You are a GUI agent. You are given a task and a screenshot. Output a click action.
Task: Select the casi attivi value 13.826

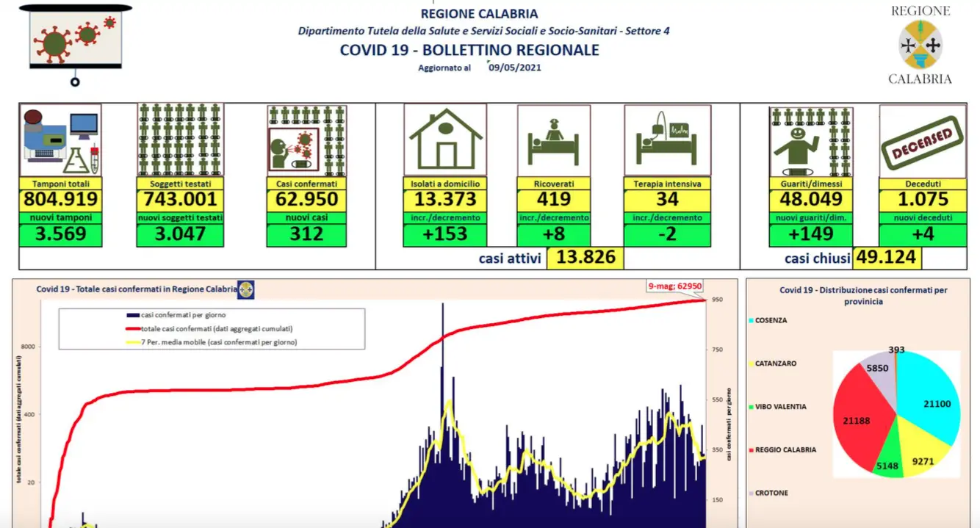click(586, 258)
